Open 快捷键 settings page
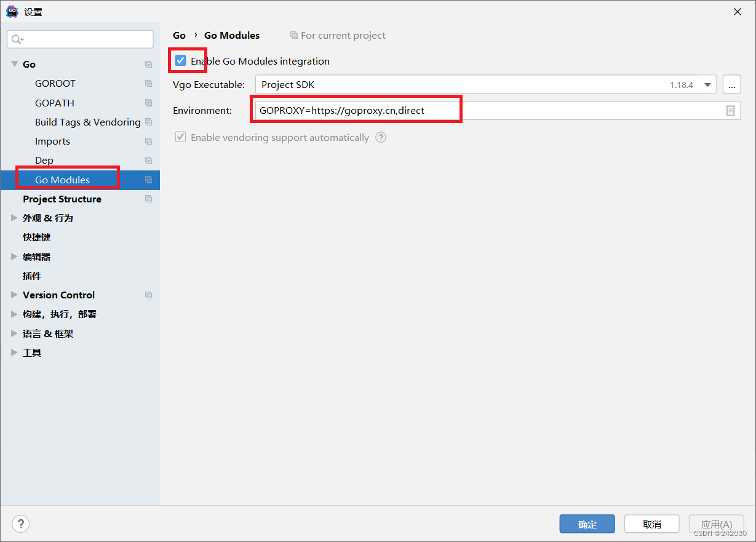The image size is (756, 542). [37, 237]
